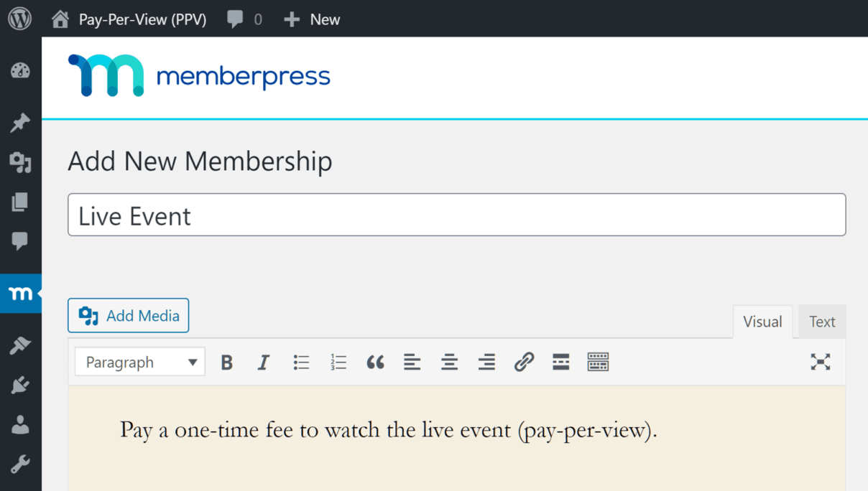
Task: Apply bold formatting in the editor
Action: pyautogui.click(x=226, y=362)
